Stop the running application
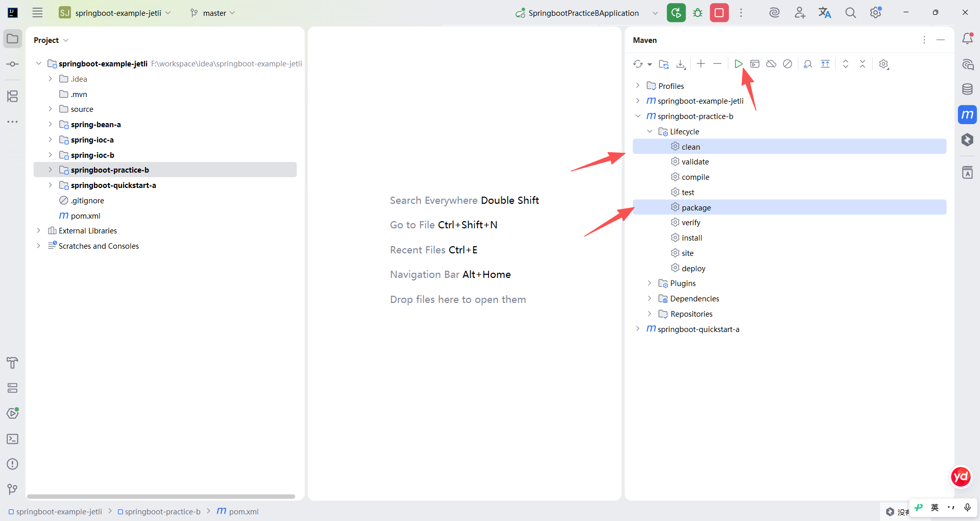980x521 pixels. point(719,13)
